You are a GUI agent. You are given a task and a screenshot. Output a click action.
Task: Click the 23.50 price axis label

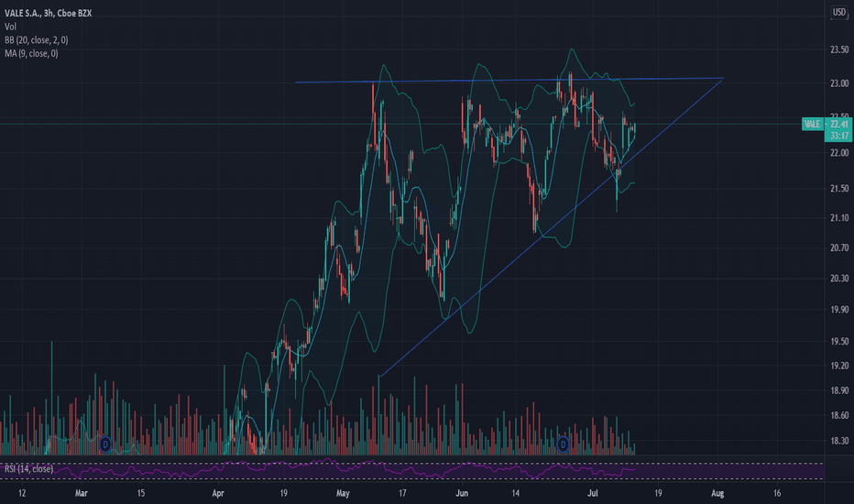coord(838,49)
